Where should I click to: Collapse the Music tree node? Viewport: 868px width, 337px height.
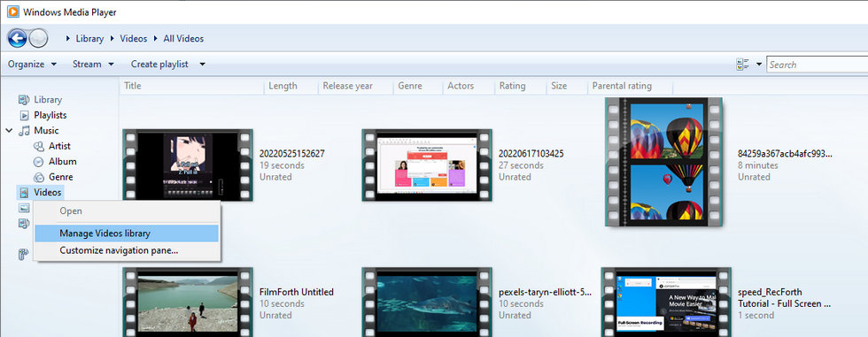(9, 130)
